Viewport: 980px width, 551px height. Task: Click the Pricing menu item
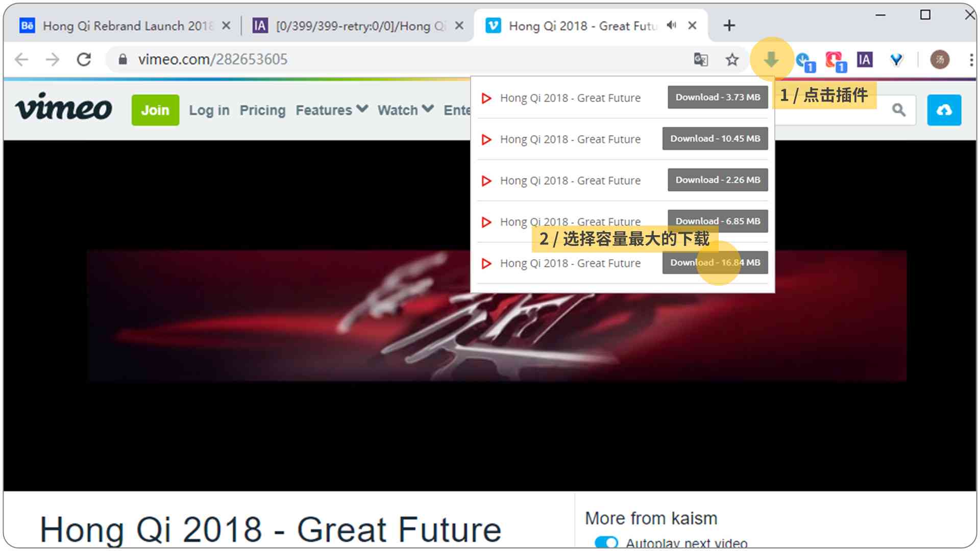click(x=263, y=110)
